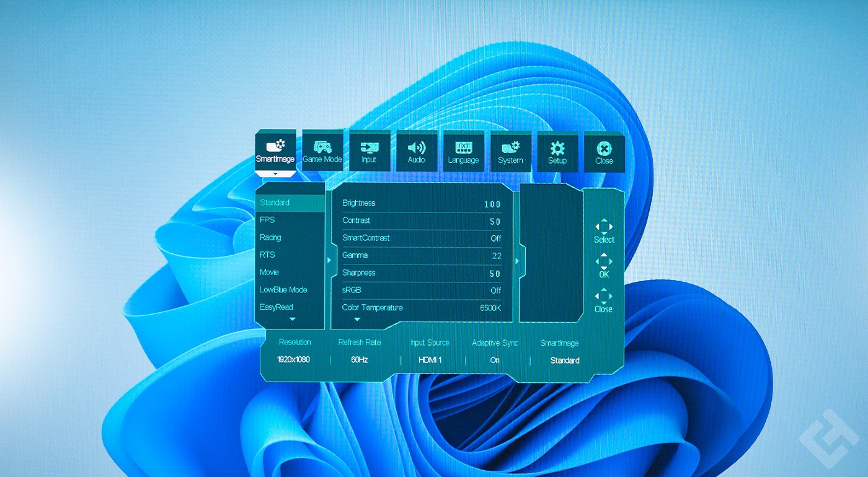Image resolution: width=868 pixels, height=477 pixels.
Task: Click the Refresh Rate label
Action: tap(360, 342)
